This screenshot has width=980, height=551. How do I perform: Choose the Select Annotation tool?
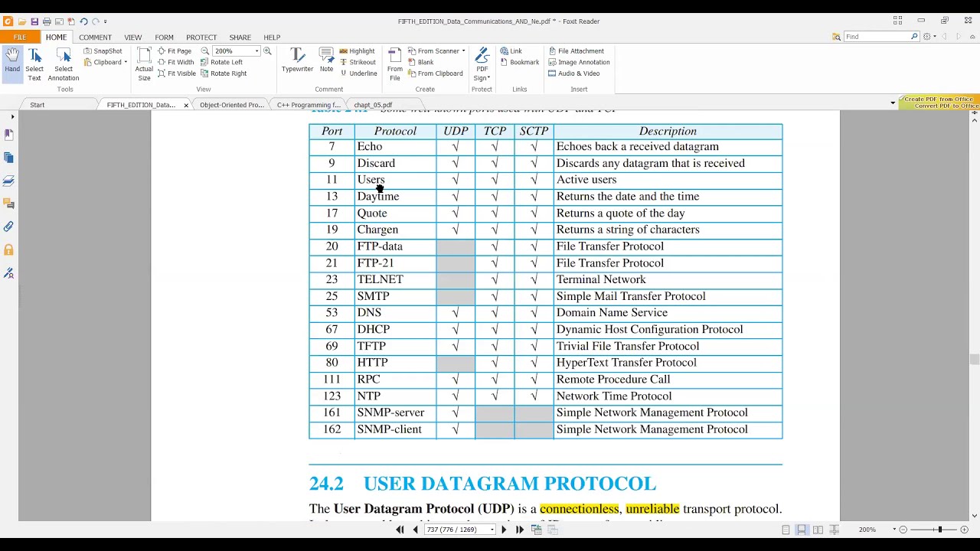pyautogui.click(x=64, y=64)
